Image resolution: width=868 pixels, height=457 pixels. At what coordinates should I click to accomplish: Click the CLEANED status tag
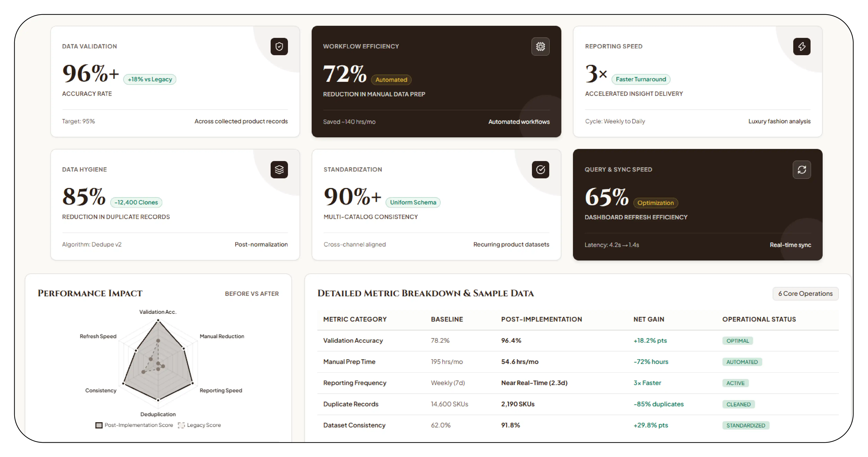point(738,404)
